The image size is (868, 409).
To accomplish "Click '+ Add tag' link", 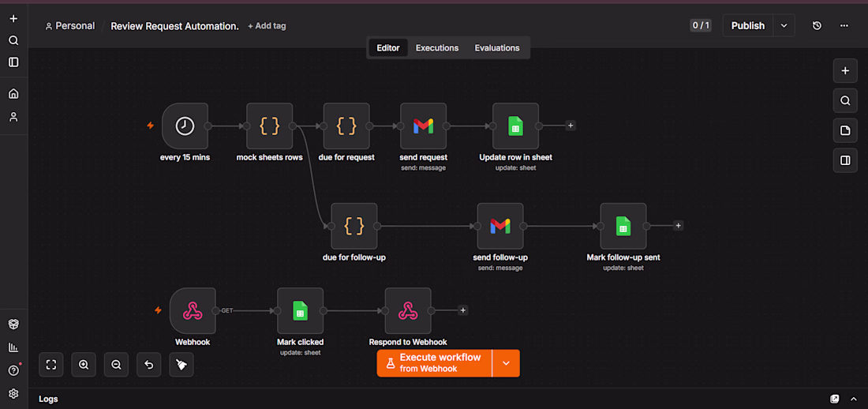I will 267,26.
